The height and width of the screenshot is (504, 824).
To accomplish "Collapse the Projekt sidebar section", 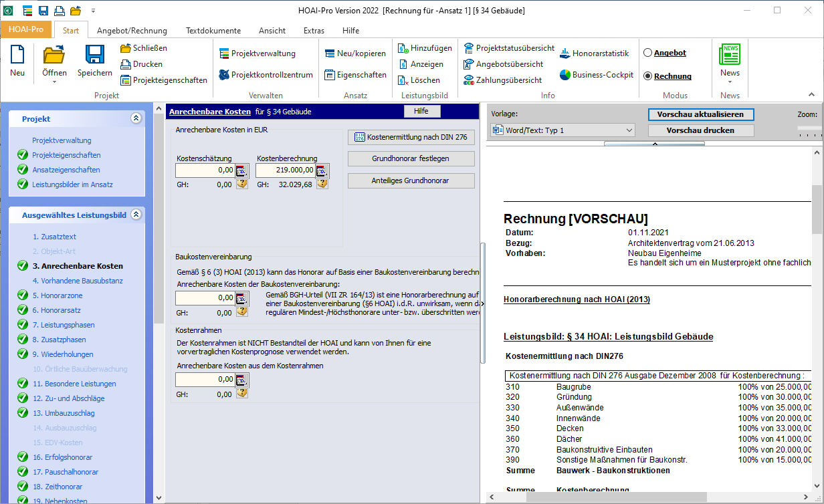I will point(136,118).
